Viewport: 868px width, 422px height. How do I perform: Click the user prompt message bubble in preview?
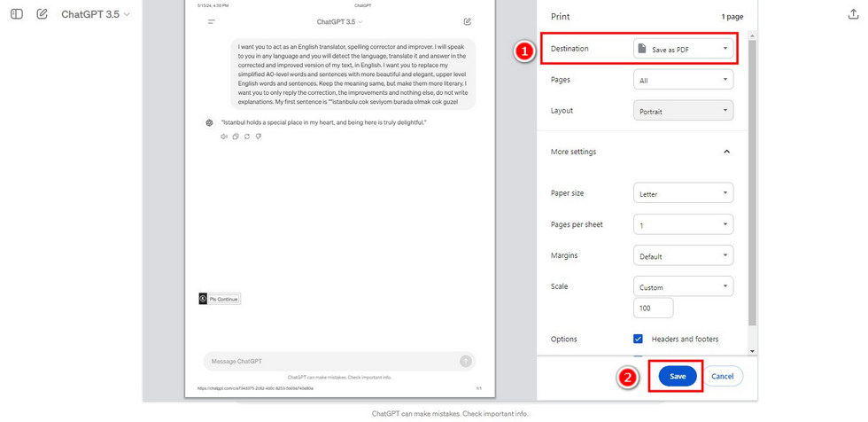353,74
